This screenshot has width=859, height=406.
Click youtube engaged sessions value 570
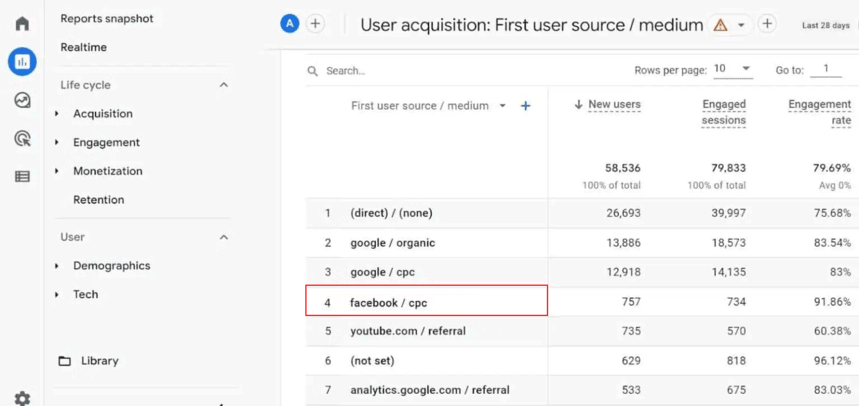736,331
